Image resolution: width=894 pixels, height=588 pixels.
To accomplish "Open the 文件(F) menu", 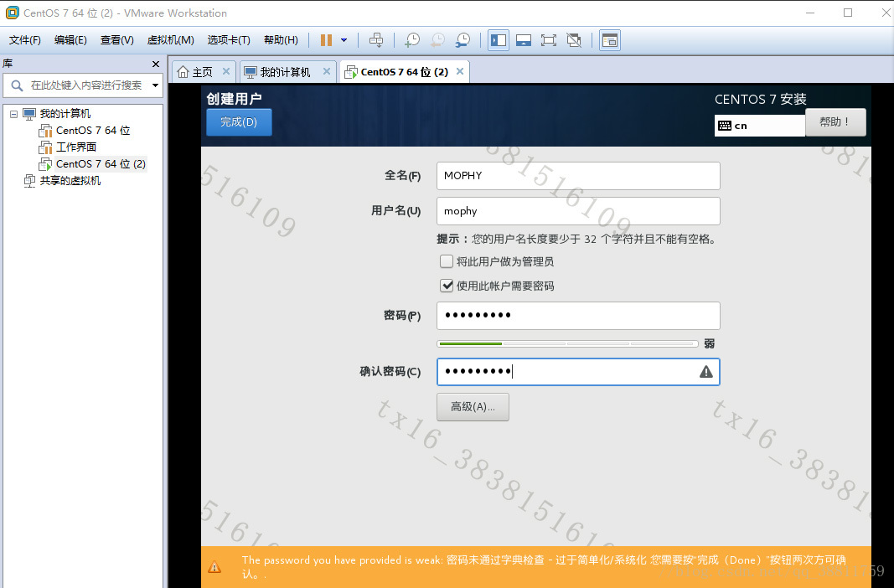I will [x=25, y=40].
